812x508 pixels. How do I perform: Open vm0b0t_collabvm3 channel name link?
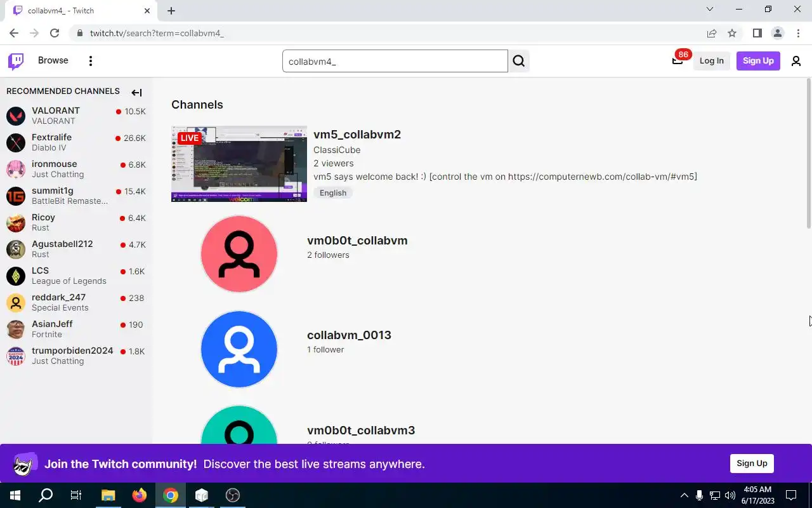click(x=361, y=431)
